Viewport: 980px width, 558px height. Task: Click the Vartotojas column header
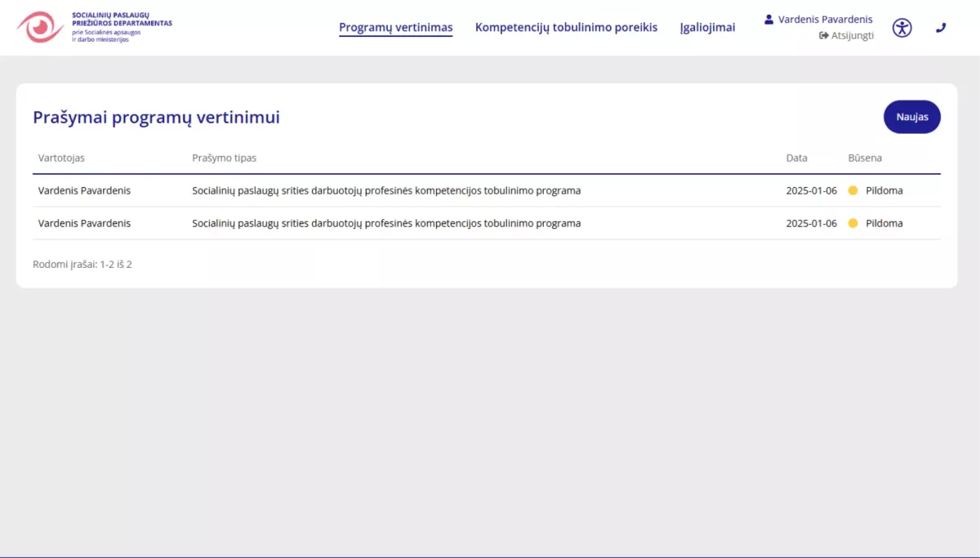(61, 158)
